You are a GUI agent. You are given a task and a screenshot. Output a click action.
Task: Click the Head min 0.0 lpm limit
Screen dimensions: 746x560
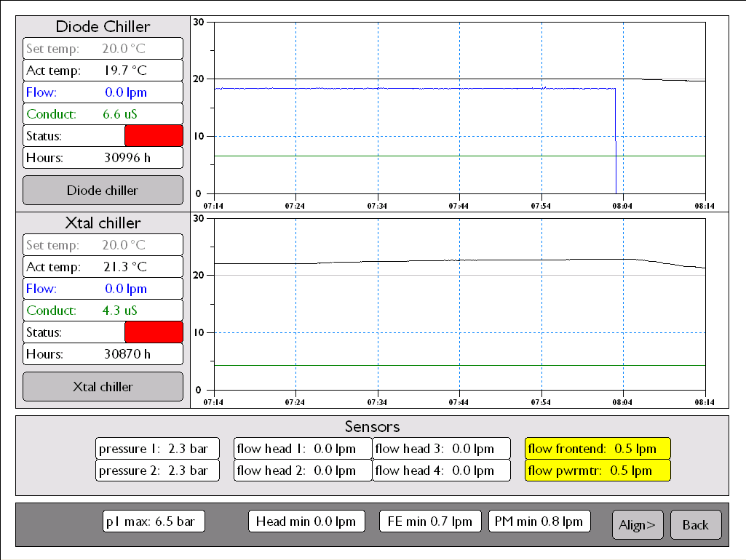306,521
